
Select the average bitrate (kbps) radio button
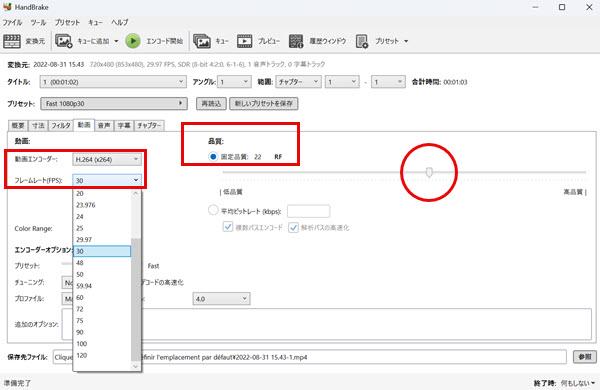pyautogui.click(x=213, y=210)
